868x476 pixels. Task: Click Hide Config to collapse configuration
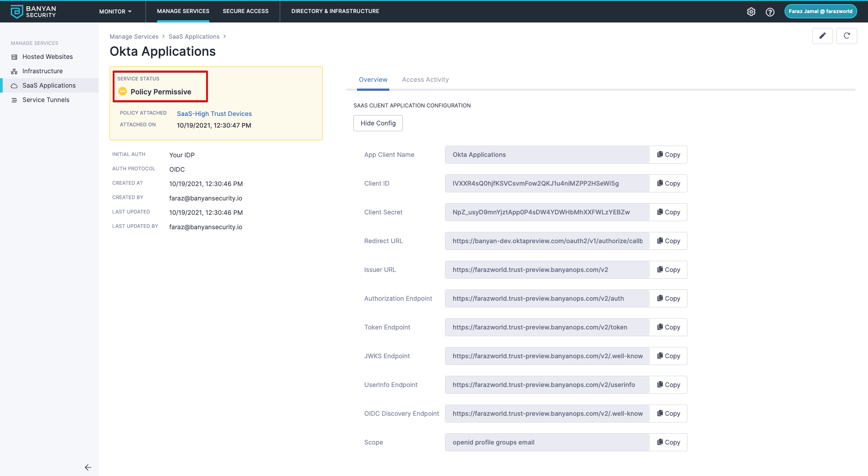point(378,123)
